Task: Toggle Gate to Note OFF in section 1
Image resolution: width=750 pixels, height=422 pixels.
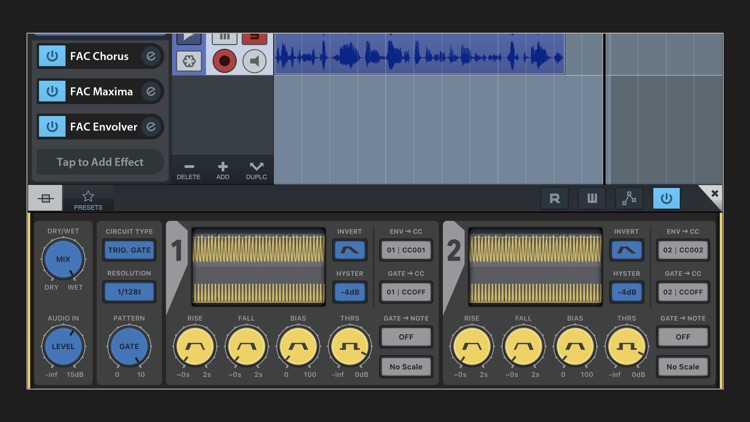Action: point(406,337)
